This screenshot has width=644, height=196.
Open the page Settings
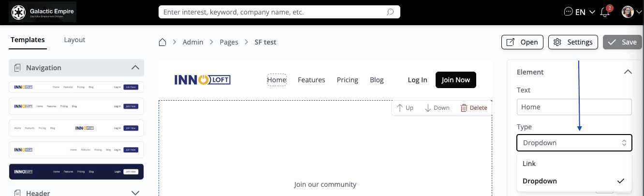pos(573,42)
